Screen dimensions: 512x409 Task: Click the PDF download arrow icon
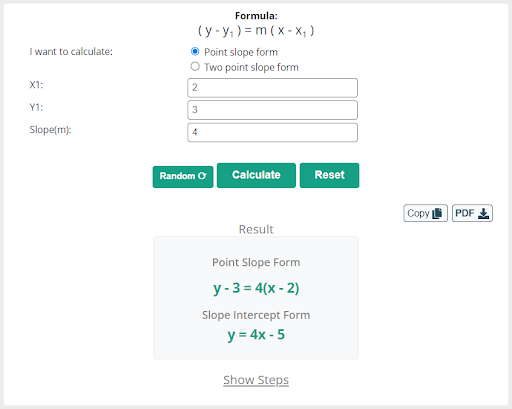483,213
